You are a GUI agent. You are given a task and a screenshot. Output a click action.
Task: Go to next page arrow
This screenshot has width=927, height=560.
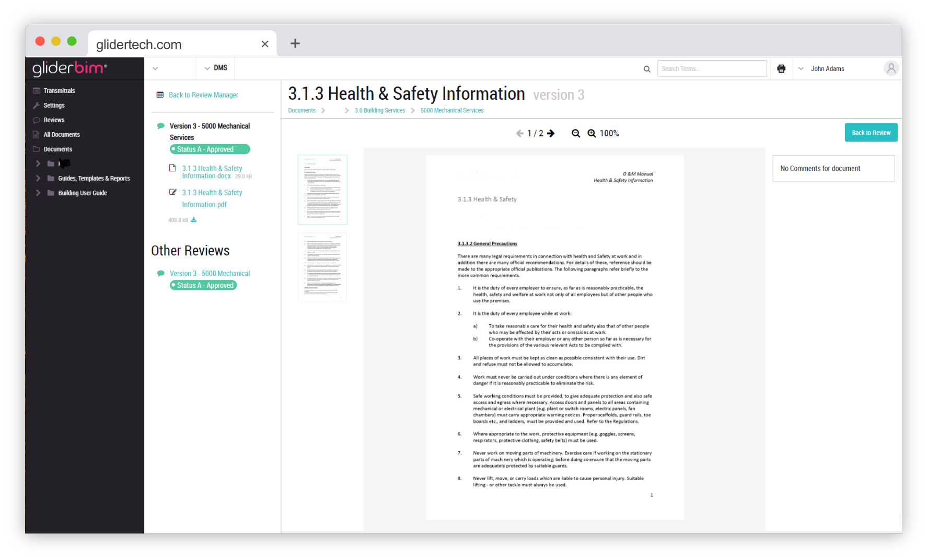point(551,134)
